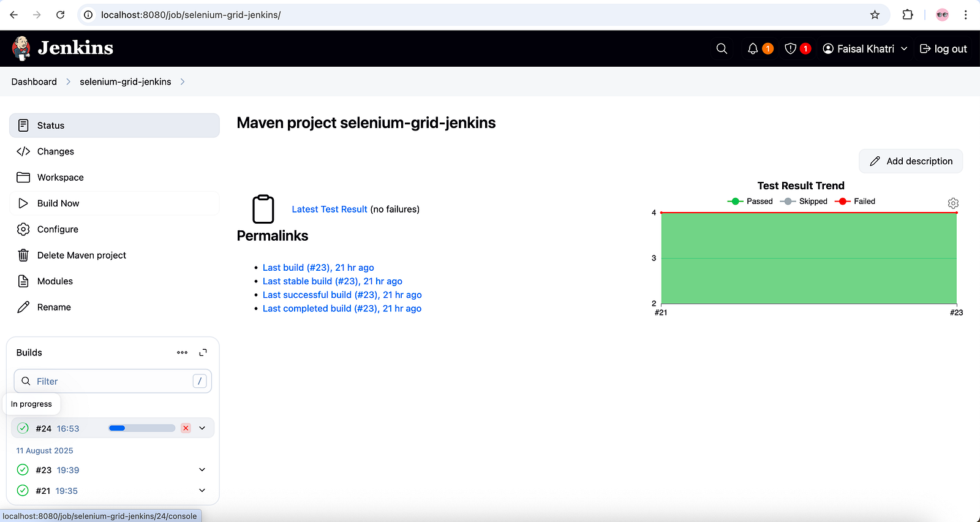
Task: Open Modules in sidebar
Action: pyautogui.click(x=115, y=281)
